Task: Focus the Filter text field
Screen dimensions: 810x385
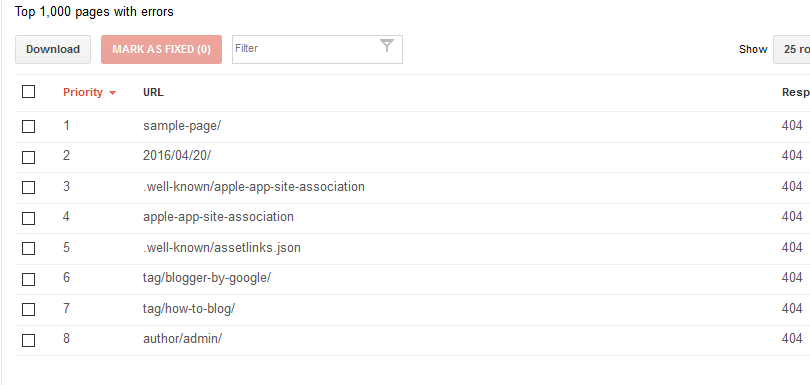Action: click(305, 50)
